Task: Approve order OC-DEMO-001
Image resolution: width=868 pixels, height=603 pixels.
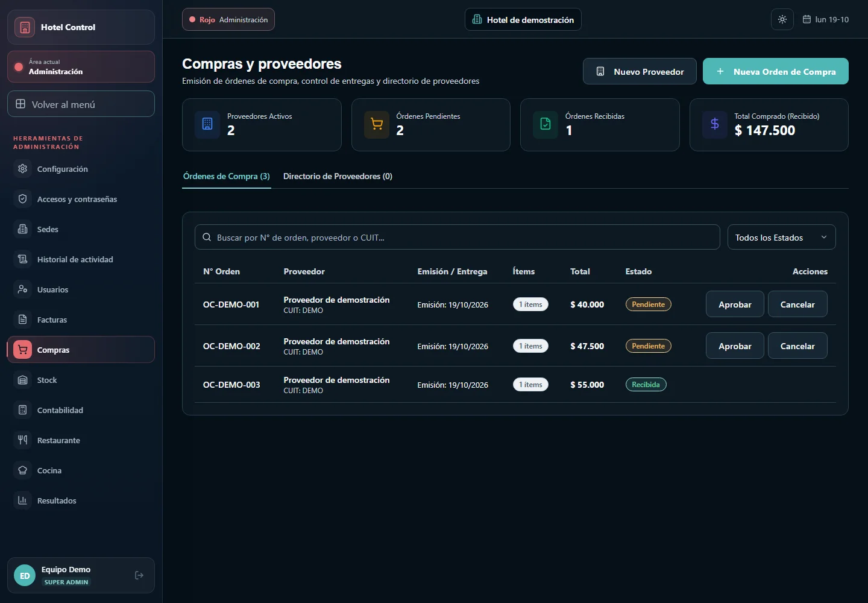Action: coord(735,304)
